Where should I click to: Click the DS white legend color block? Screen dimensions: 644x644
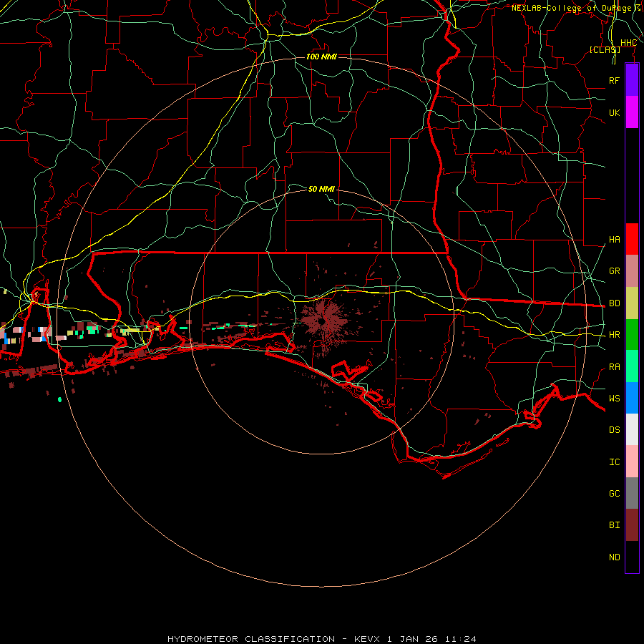tap(632, 429)
